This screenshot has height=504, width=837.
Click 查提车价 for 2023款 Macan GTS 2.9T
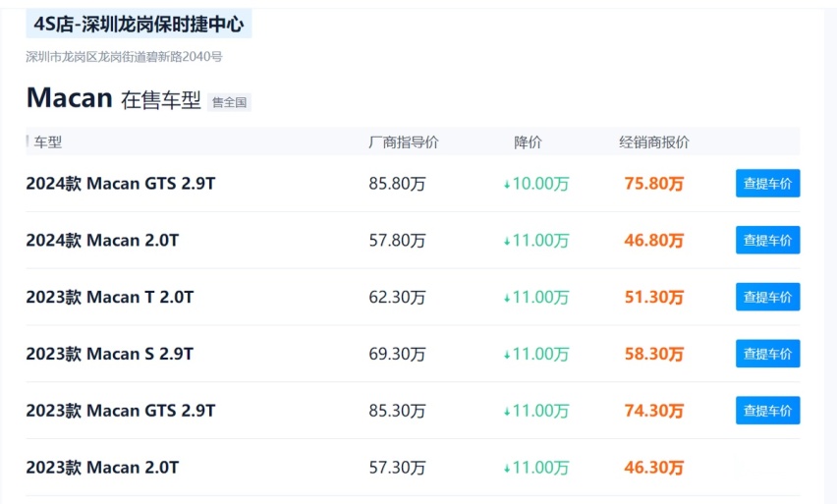[x=767, y=410]
